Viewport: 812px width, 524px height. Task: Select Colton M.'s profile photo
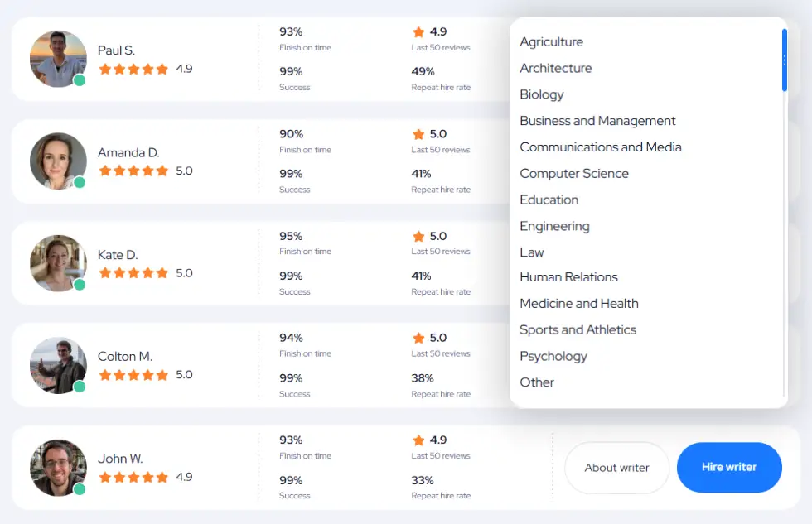click(x=58, y=365)
